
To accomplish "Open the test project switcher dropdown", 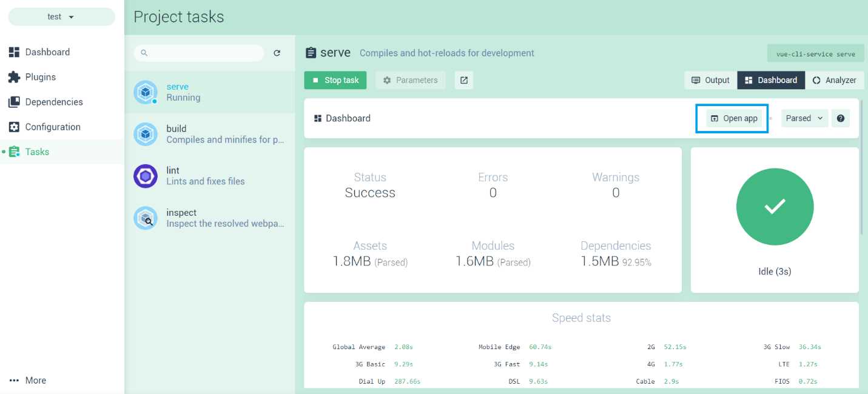I will point(59,16).
